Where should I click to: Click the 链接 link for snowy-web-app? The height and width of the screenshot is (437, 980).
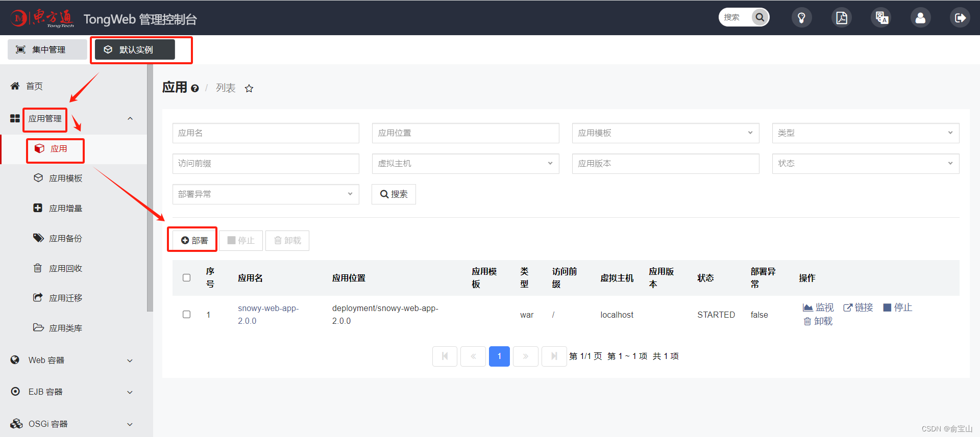[858, 307]
